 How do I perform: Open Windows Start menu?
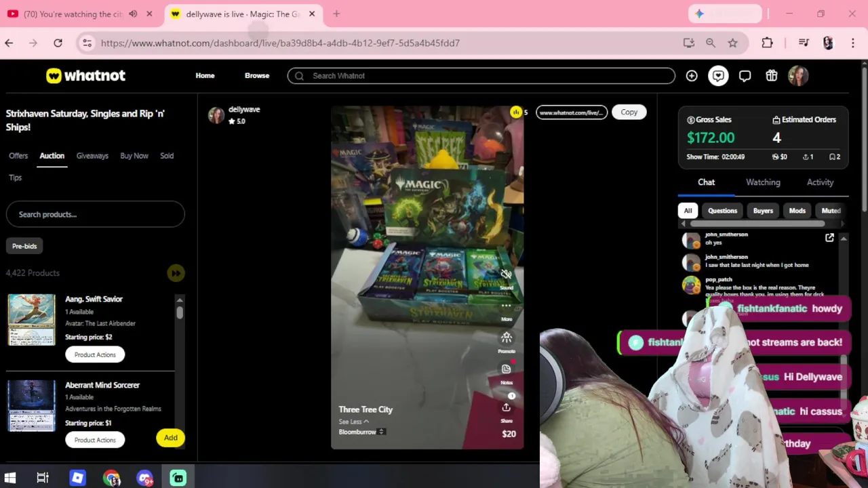point(9,478)
